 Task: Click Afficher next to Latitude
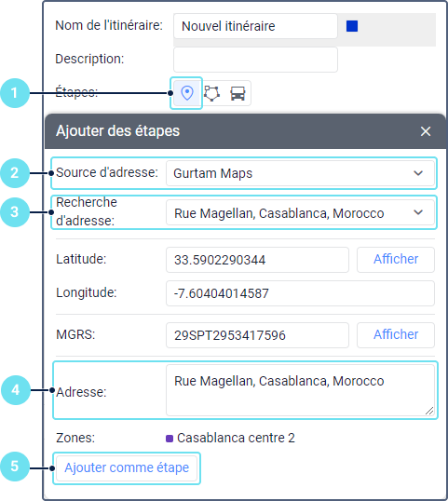click(396, 260)
